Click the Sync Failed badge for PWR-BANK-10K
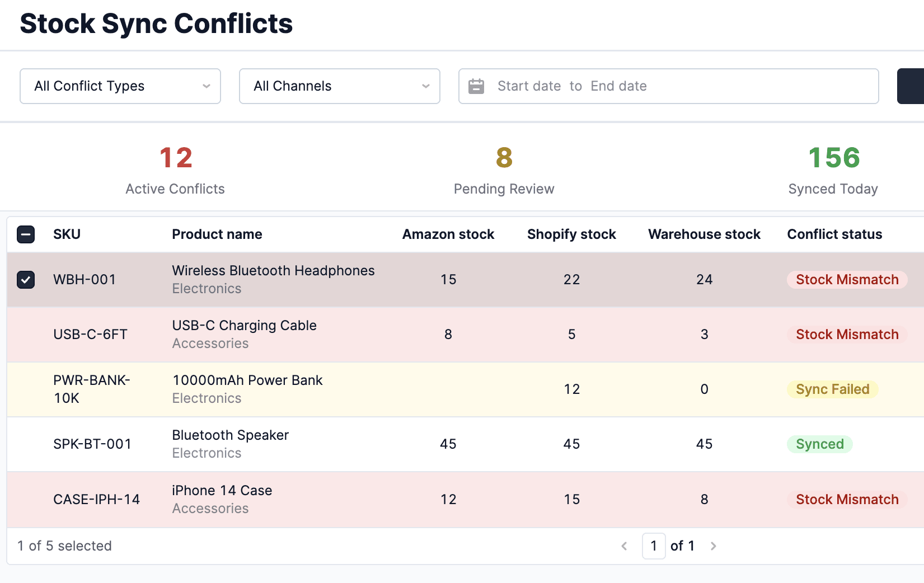The image size is (924, 583). tap(832, 389)
